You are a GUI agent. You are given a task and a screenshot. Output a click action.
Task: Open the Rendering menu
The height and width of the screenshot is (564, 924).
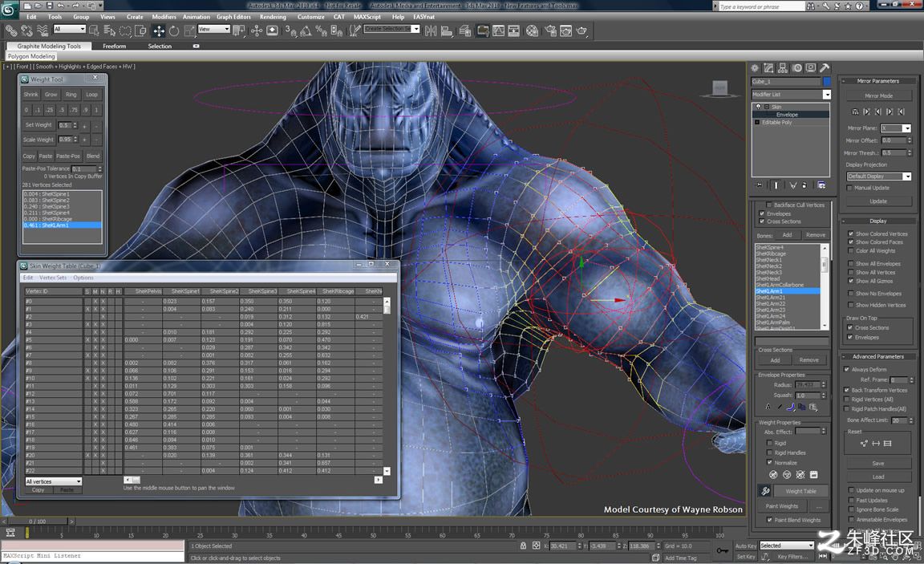pyautogui.click(x=273, y=17)
